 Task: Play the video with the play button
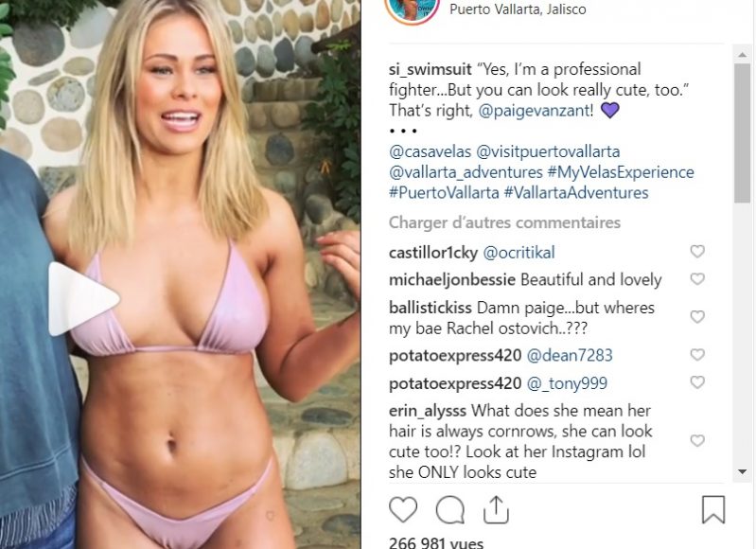pos(83,299)
